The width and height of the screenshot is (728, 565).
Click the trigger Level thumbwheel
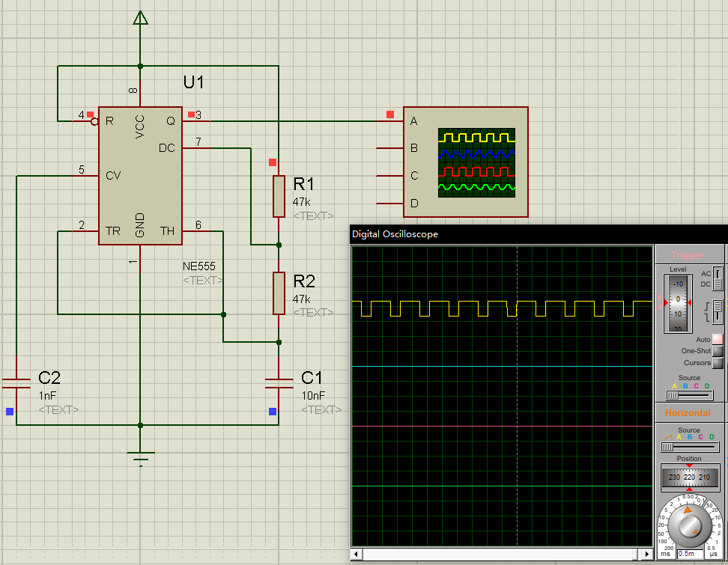click(x=677, y=303)
